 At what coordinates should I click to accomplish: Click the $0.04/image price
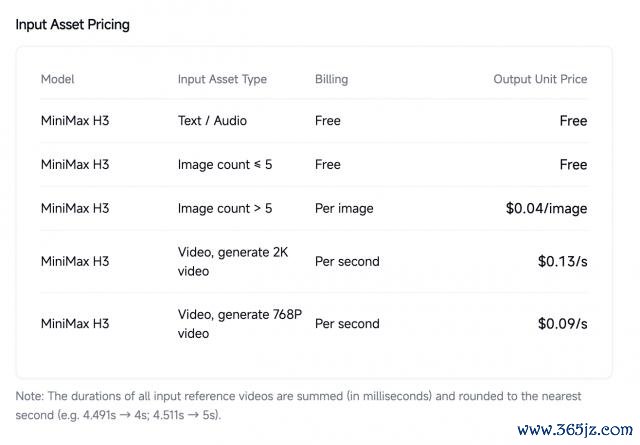[x=547, y=209]
